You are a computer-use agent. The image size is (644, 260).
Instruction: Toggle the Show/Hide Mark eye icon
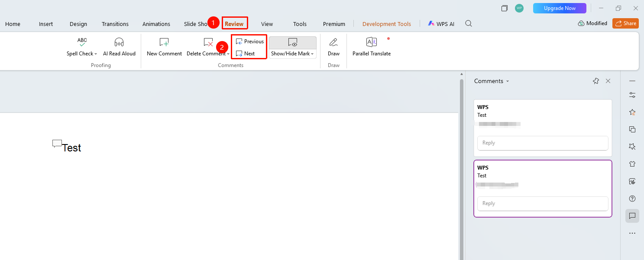(x=293, y=42)
